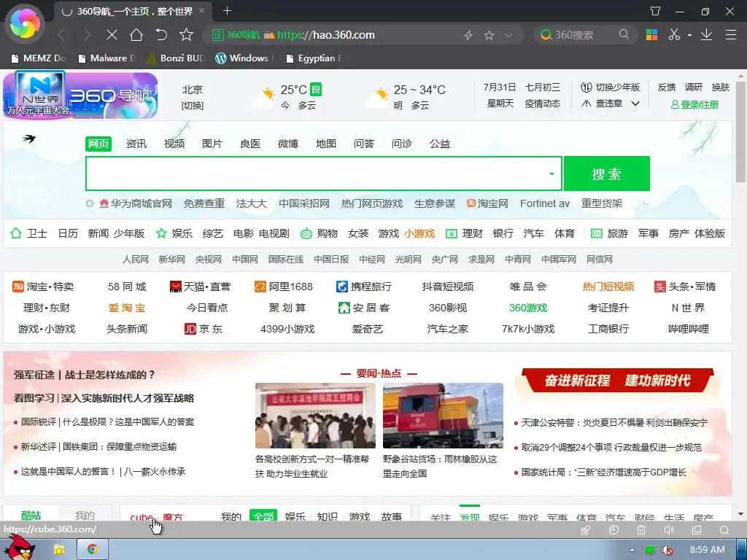
Task: Click the undo/restore closed tab icon
Action: [161, 35]
